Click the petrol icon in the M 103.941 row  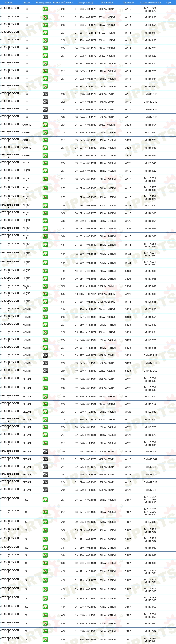point(45,163)
